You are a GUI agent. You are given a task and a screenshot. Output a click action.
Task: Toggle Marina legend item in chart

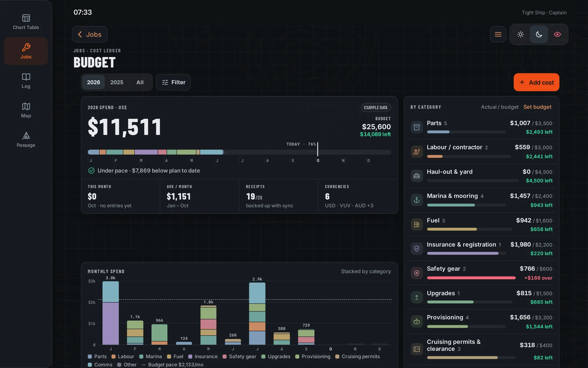pyautogui.click(x=151, y=357)
